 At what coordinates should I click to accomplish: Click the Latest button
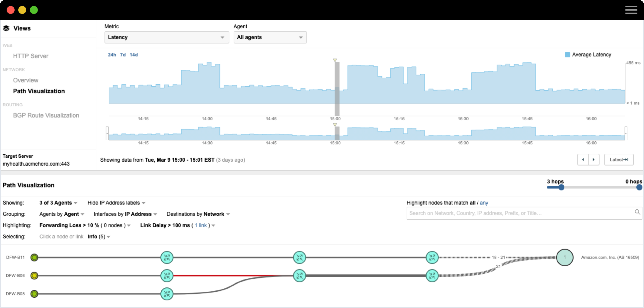[x=619, y=160]
